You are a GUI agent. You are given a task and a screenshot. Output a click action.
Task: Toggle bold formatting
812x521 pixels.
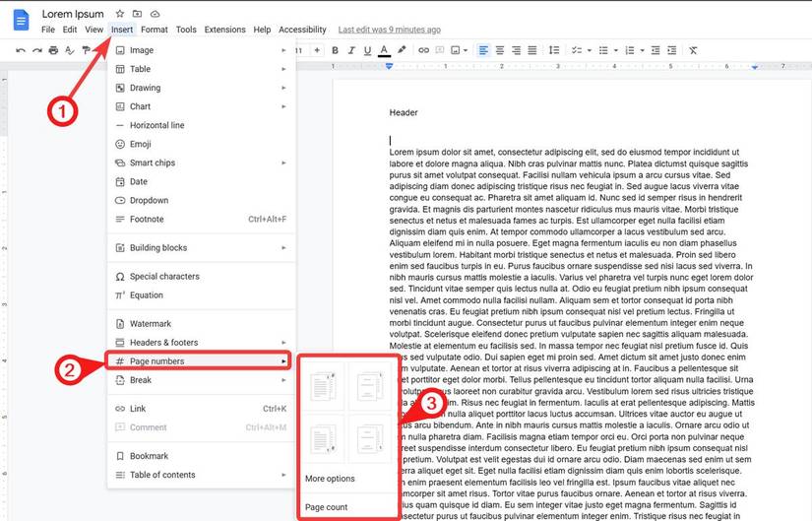[335, 50]
